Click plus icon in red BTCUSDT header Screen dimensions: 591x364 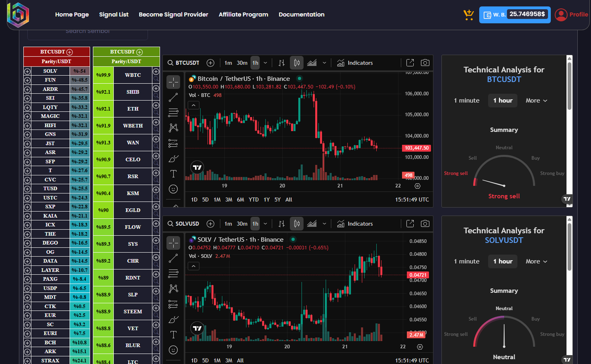tap(69, 52)
